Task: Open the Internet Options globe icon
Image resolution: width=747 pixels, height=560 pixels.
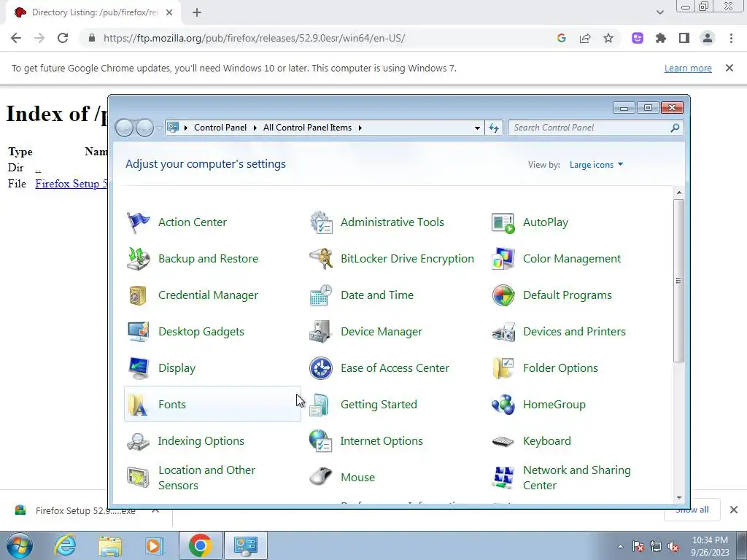Action: click(321, 441)
